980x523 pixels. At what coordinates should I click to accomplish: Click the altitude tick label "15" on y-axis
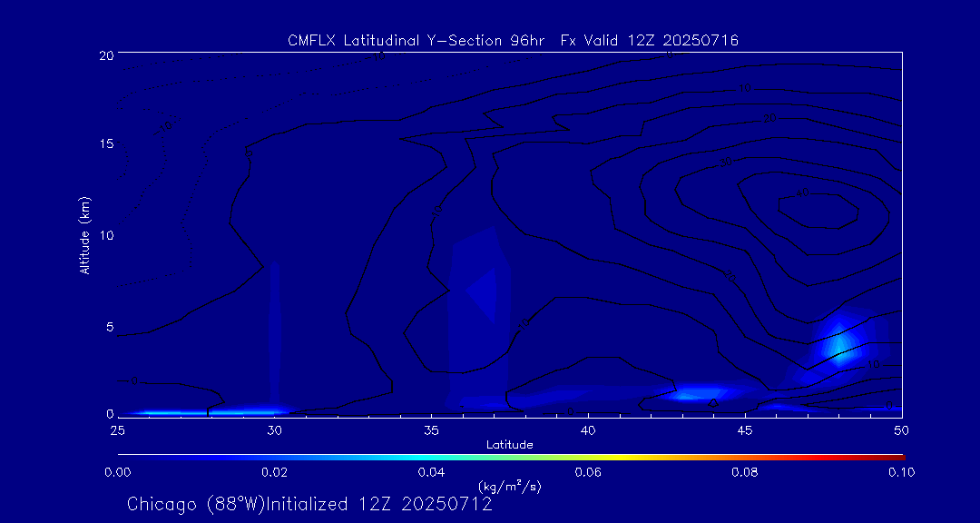pyautogui.click(x=107, y=143)
